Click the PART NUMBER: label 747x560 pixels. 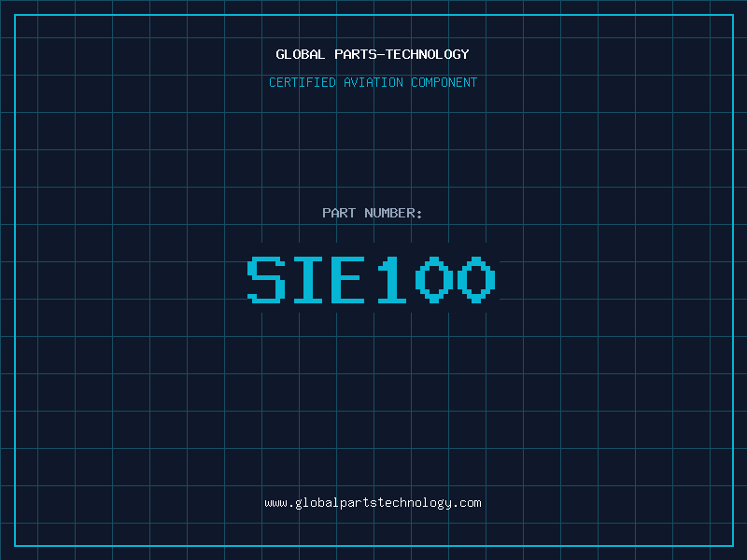click(372, 213)
